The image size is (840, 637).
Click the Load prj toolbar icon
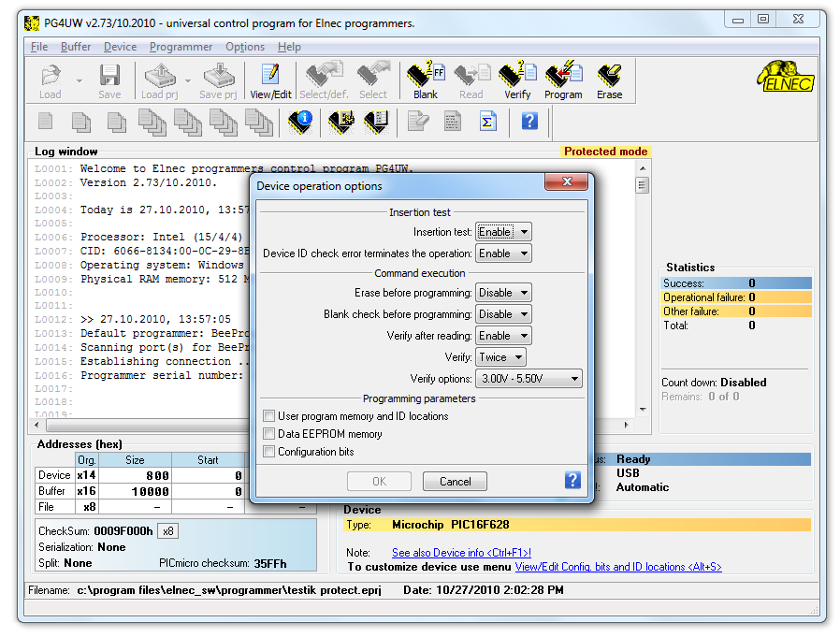pyautogui.click(x=160, y=80)
